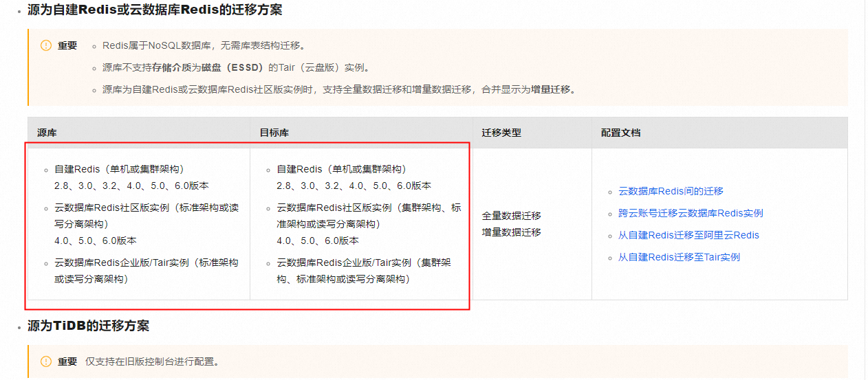This screenshot has height=380, width=868.
Task: Click target 云数据库Redis企业版/Tair实例（集群架构…）
Action: tap(364, 271)
